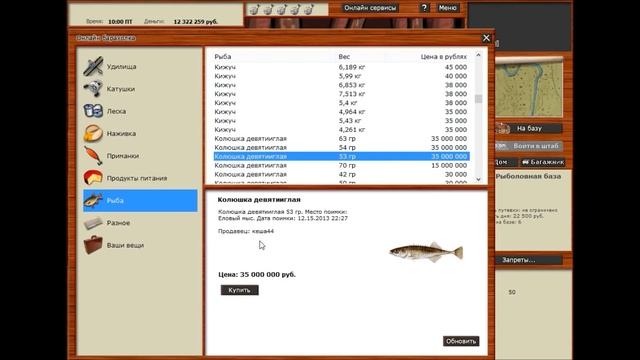Select Колюшка девятииглая 70 гр row
Image resolution: width=640 pixels, height=360 pixels.
341,165
